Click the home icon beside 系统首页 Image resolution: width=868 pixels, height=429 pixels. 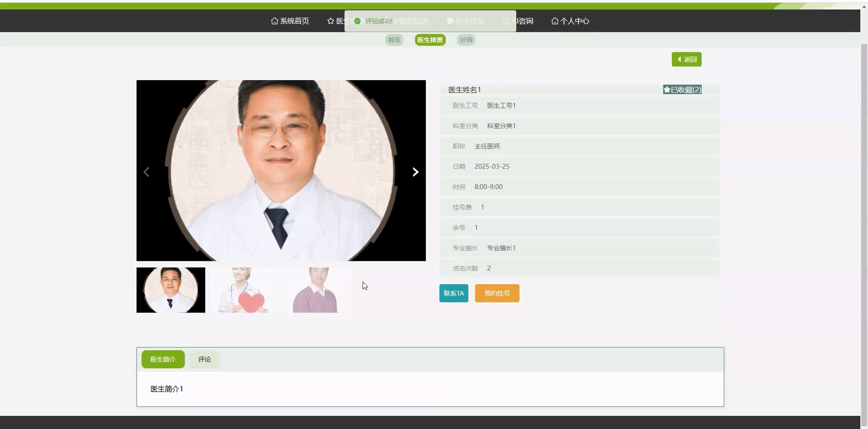(274, 21)
